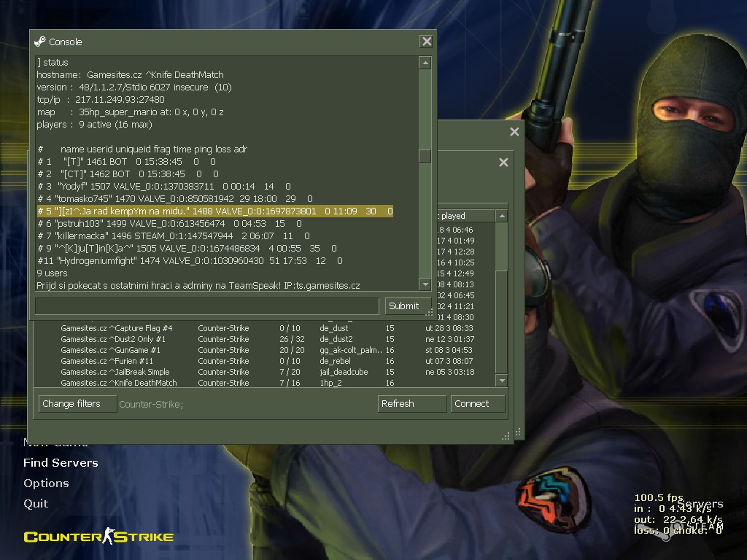Click the console scrollbar thumb
The width and height of the screenshot is (747, 560).
tap(425, 156)
